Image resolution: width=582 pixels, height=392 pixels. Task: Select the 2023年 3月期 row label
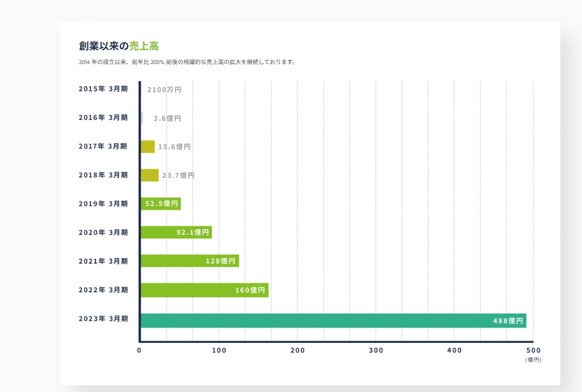click(103, 319)
